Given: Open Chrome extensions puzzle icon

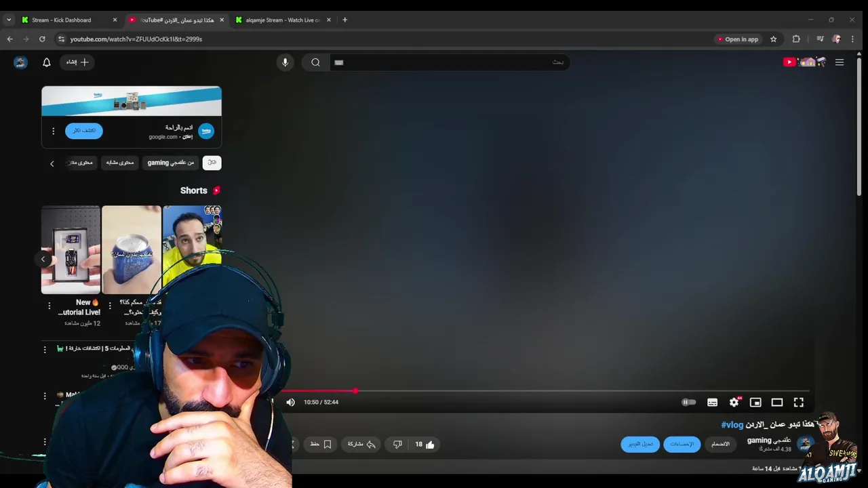Looking at the screenshot, I should click(796, 39).
